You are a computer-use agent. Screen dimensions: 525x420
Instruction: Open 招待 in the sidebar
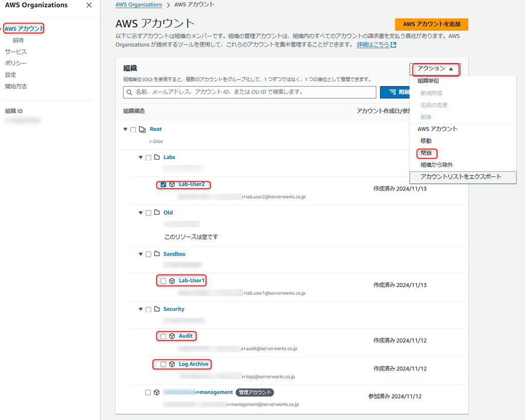[18, 40]
